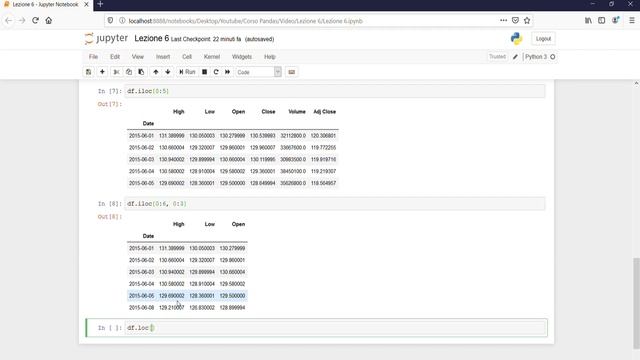Open the Insert menu

coord(163,57)
